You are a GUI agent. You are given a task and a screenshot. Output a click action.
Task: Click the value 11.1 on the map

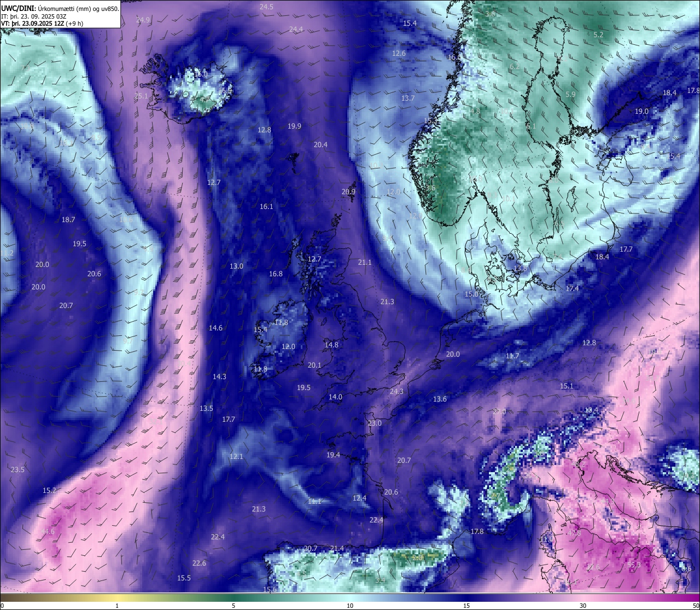pos(314,501)
